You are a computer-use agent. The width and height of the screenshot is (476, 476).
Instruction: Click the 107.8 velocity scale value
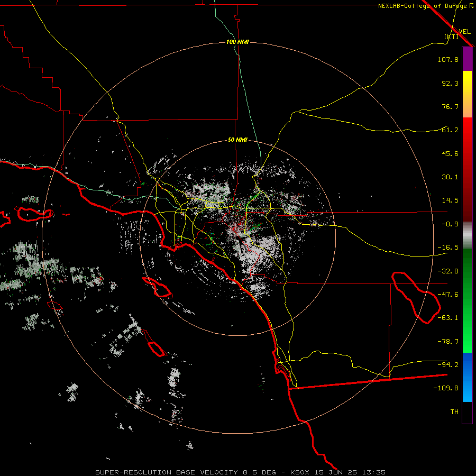pos(448,59)
